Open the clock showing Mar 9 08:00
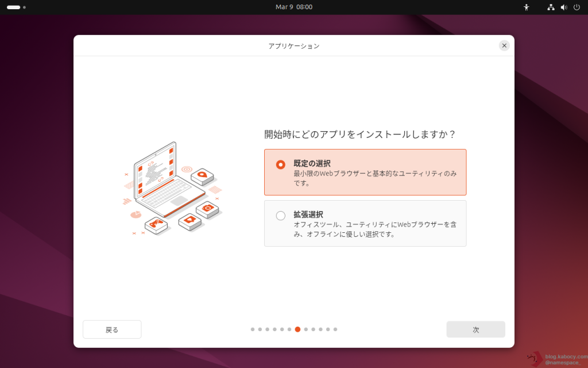This screenshot has height=368, width=588. [x=294, y=7]
